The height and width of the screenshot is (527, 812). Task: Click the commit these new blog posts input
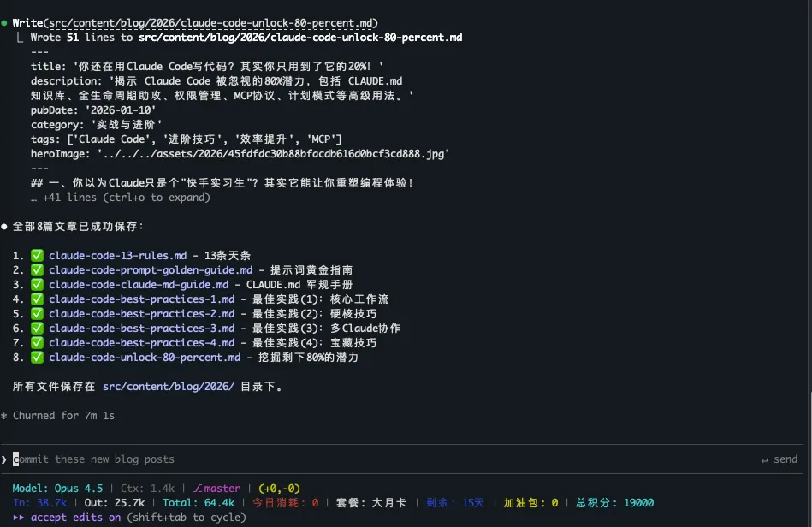pyautogui.click(x=92, y=459)
